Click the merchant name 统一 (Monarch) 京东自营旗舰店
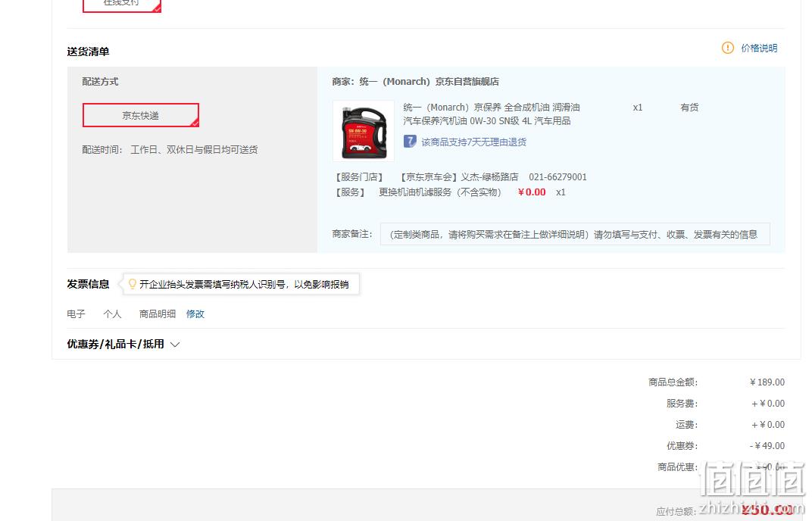Viewport: 812px width, 521px height. click(429, 81)
